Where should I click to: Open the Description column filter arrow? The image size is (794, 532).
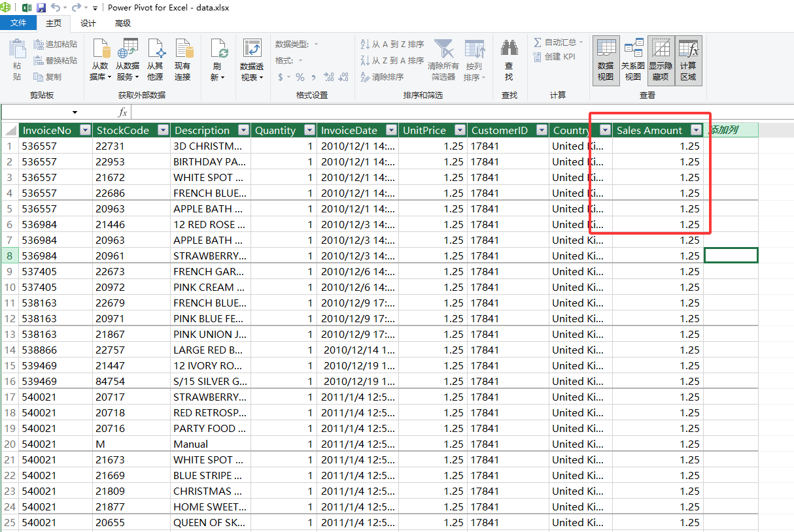[243, 130]
